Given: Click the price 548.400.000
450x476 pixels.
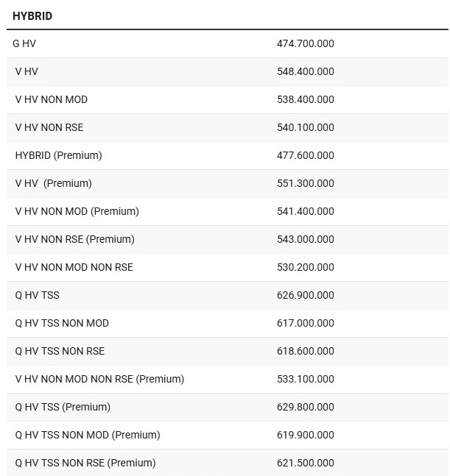Looking at the screenshot, I should pyautogui.click(x=305, y=71).
